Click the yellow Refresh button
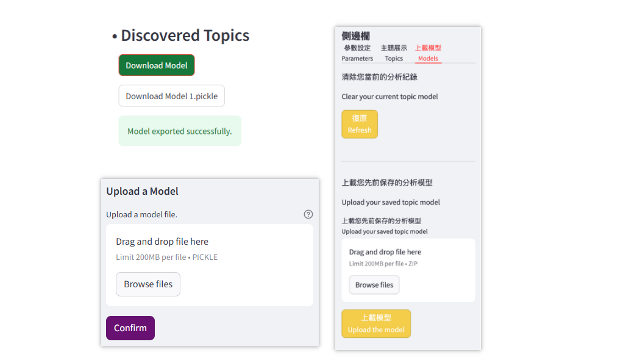 tap(360, 124)
